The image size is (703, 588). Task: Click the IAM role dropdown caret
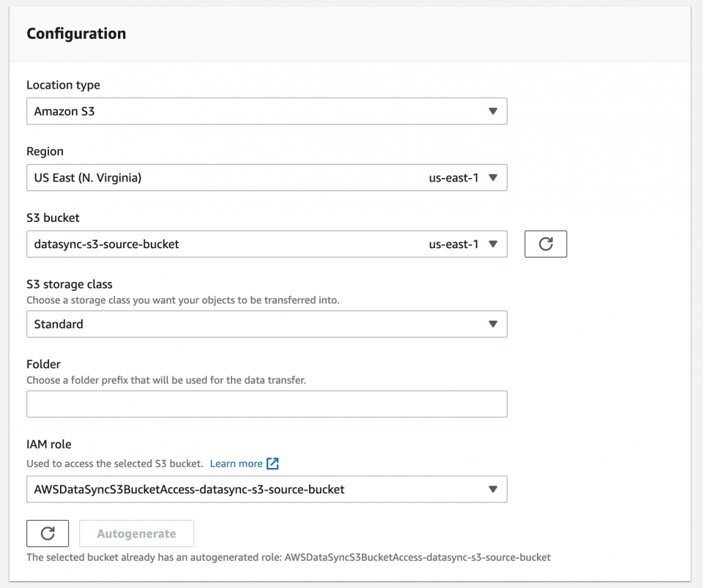493,489
